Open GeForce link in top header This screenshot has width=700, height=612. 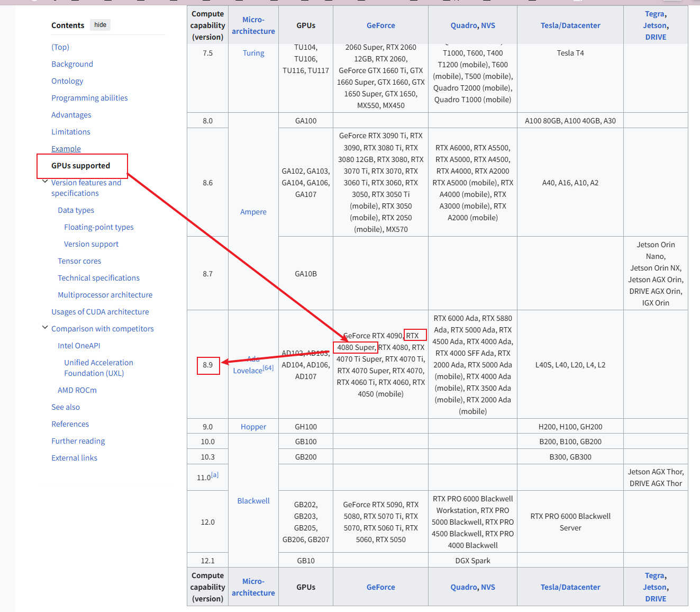(381, 25)
